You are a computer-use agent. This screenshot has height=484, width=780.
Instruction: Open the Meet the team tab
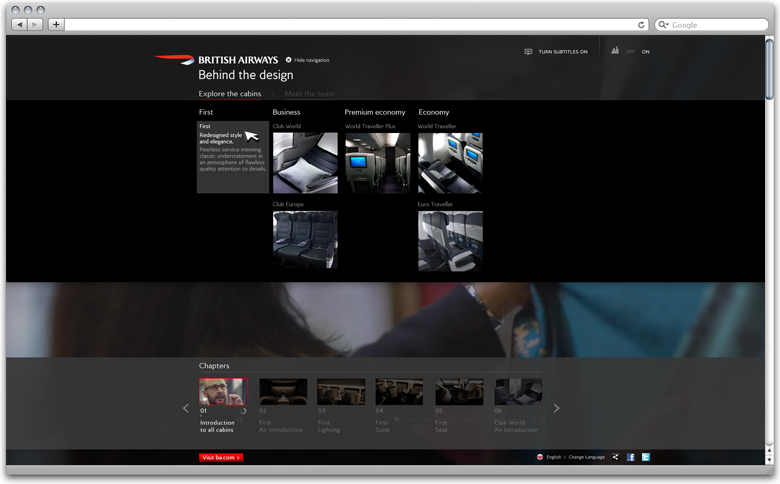point(309,94)
